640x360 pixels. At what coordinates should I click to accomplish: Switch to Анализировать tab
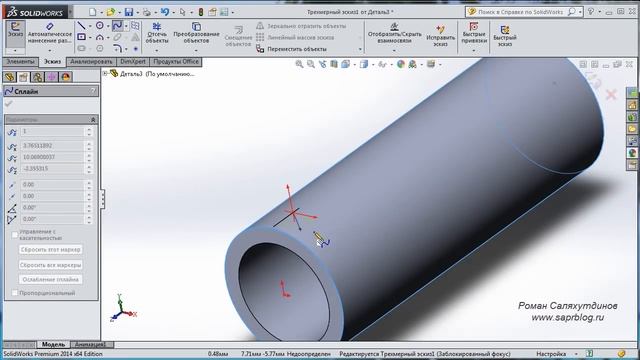[x=91, y=62]
